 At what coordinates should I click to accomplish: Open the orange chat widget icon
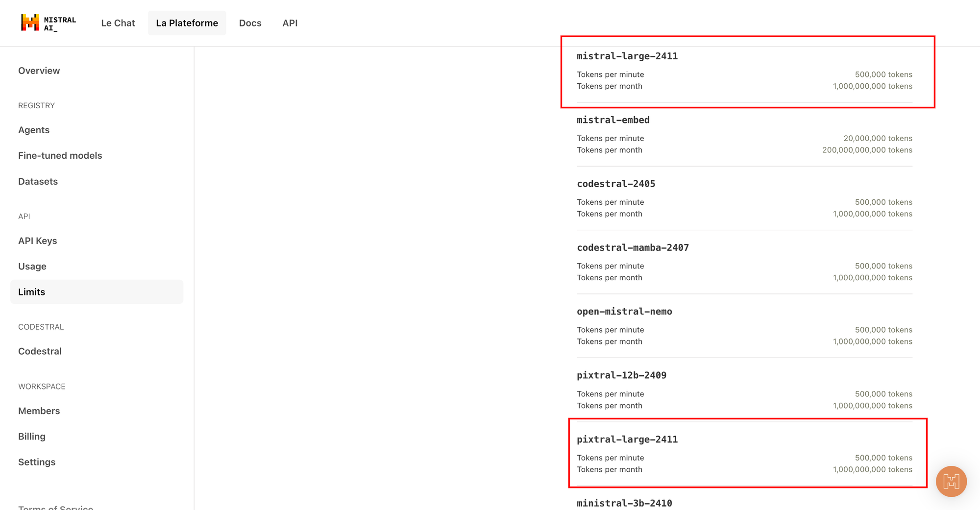951,481
